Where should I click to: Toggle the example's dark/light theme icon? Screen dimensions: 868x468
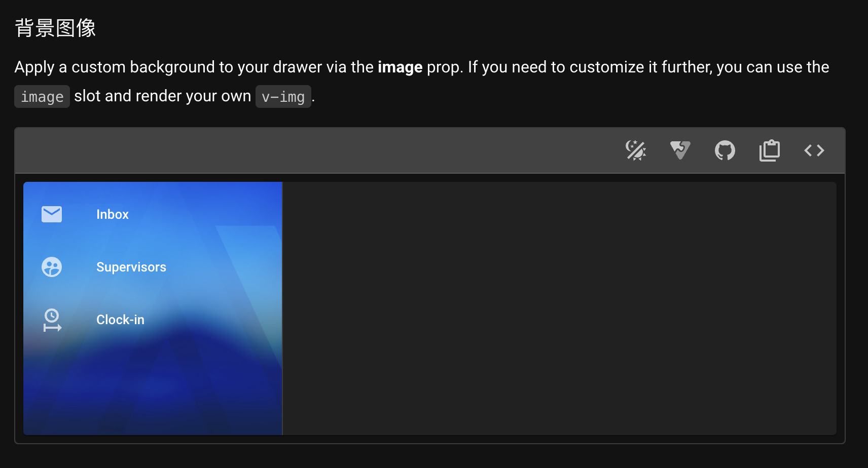[x=635, y=150]
